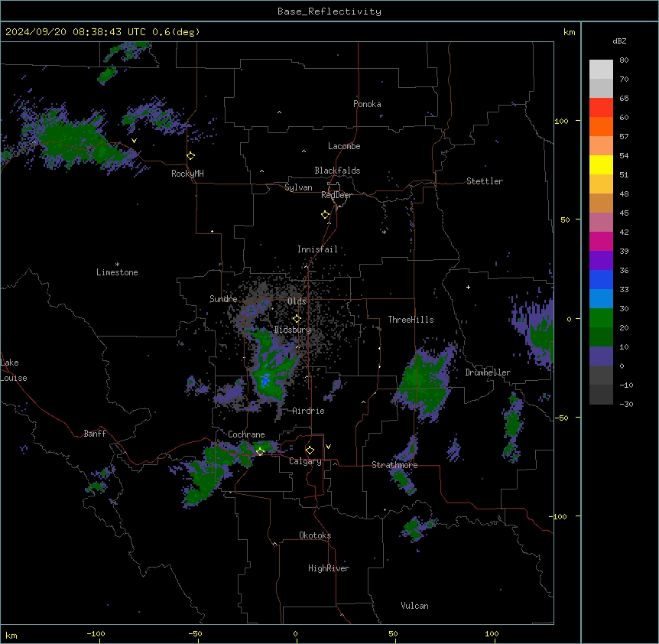Click the yellow V marker northwest of RockyMH
Screen dimensions: 659x644
click(134, 141)
